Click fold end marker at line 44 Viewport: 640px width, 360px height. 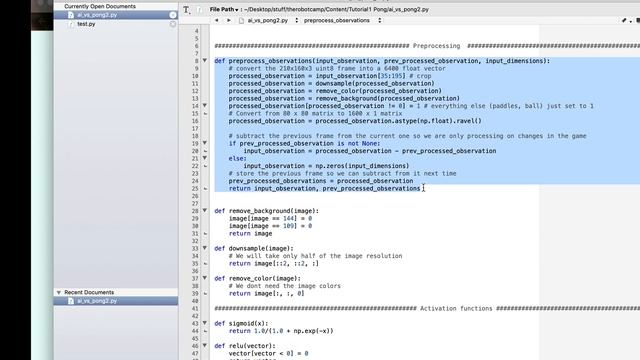[205, 331]
